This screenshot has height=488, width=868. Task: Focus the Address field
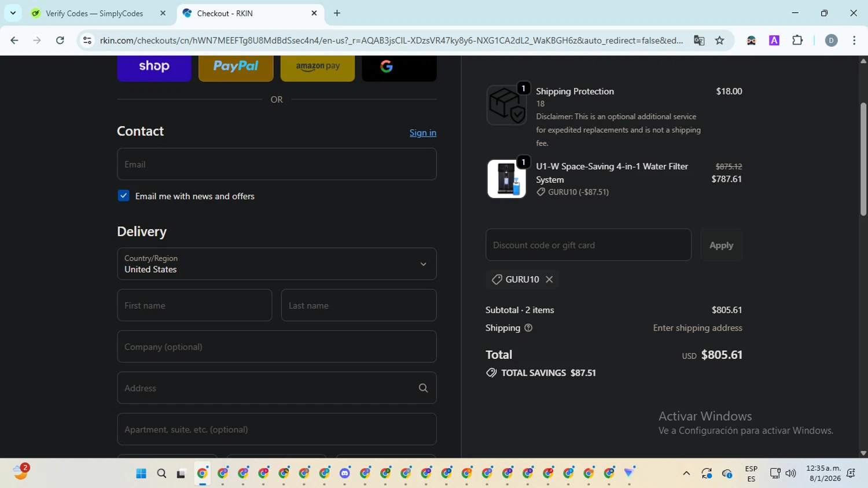pyautogui.click(x=277, y=388)
